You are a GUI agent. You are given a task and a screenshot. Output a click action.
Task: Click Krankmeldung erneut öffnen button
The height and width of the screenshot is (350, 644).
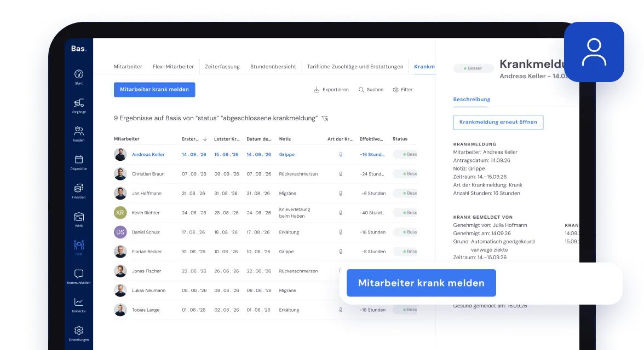(498, 122)
